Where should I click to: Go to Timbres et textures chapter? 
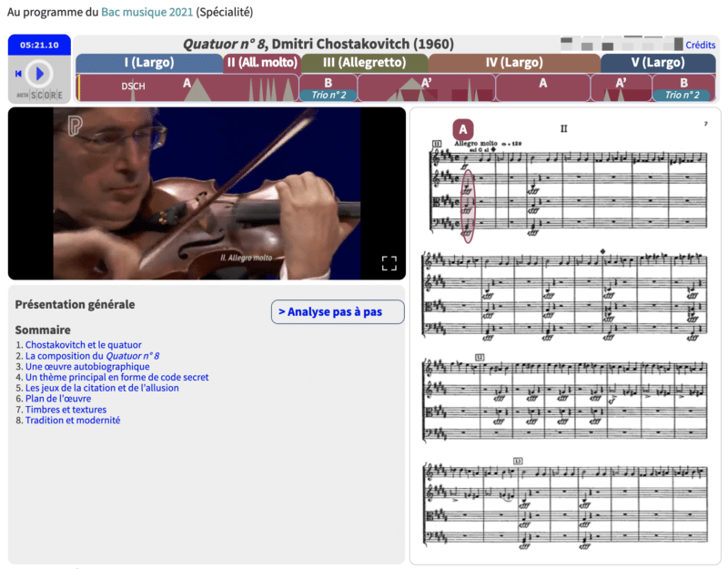click(66, 410)
